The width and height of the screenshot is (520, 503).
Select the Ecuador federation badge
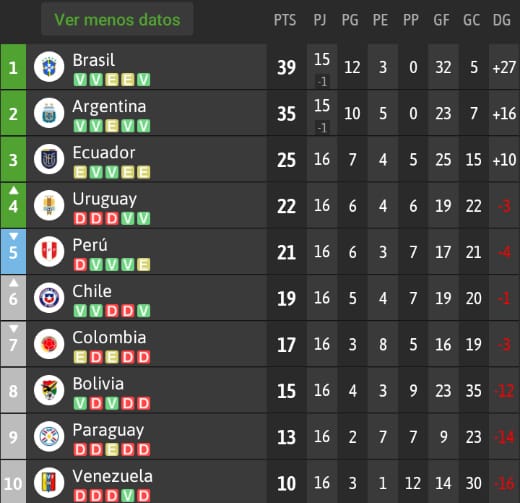click(49, 159)
